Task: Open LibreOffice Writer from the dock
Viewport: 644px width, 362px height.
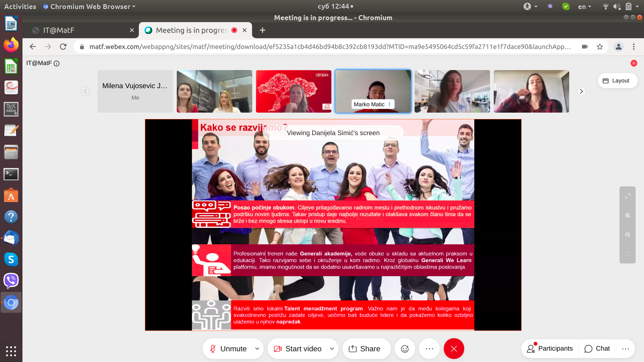Action: [x=11, y=23]
